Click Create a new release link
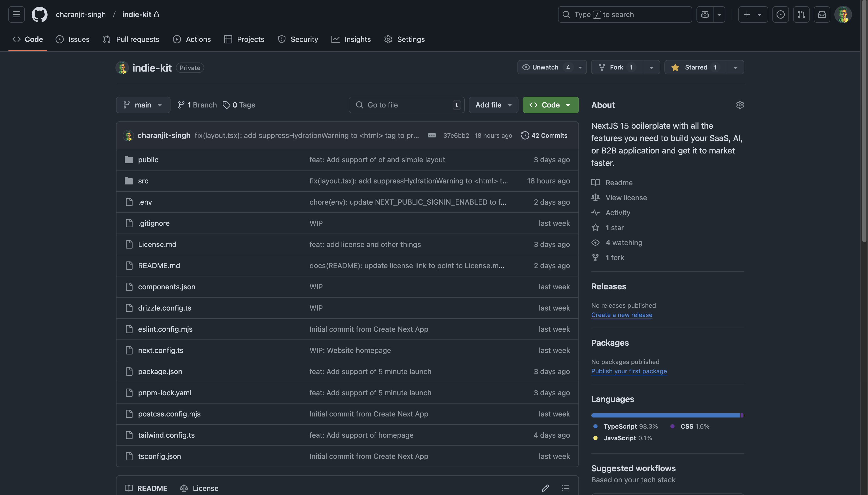Viewport: 868px width, 495px height. (x=621, y=315)
